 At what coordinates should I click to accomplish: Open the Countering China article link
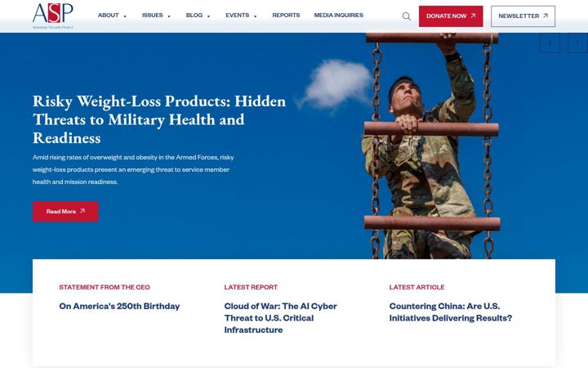[x=450, y=312]
